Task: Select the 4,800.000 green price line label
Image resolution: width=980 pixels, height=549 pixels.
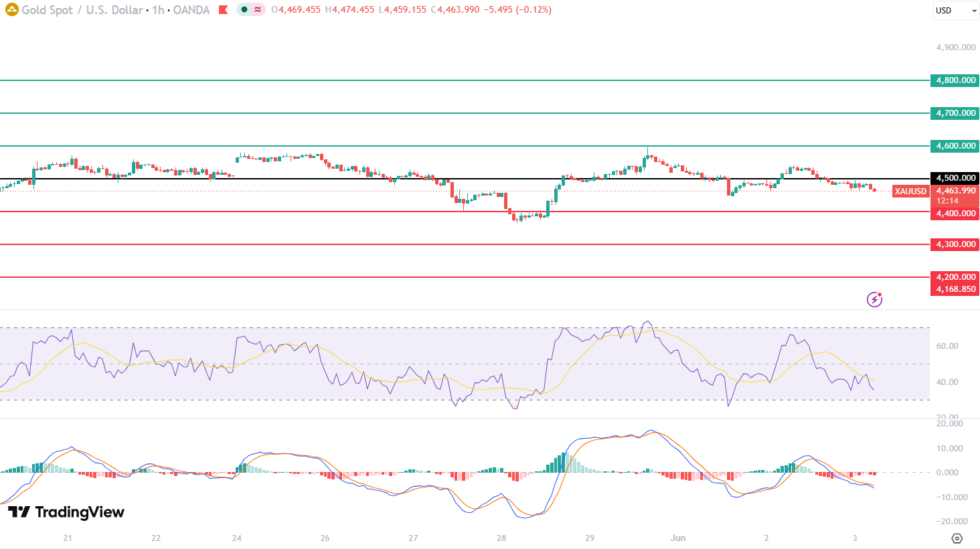Action: (955, 80)
